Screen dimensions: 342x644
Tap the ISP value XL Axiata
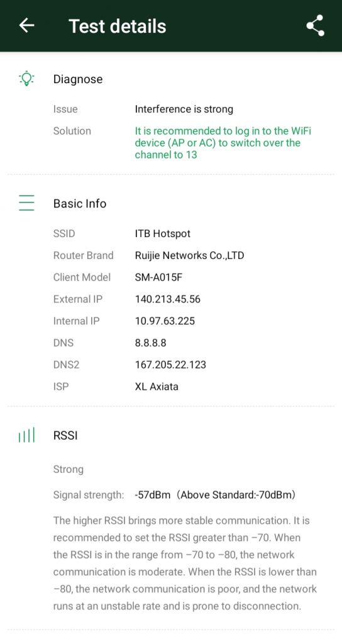(x=157, y=386)
